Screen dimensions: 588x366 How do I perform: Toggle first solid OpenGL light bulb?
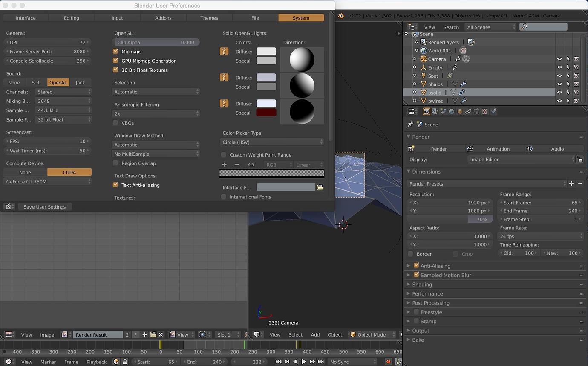tap(224, 51)
